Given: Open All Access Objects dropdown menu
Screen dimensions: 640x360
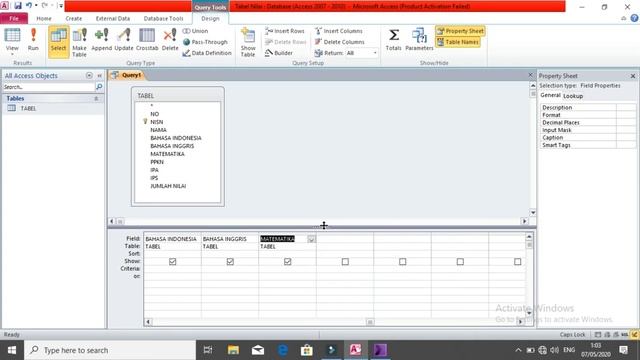Looking at the screenshot, I should click(89, 76).
